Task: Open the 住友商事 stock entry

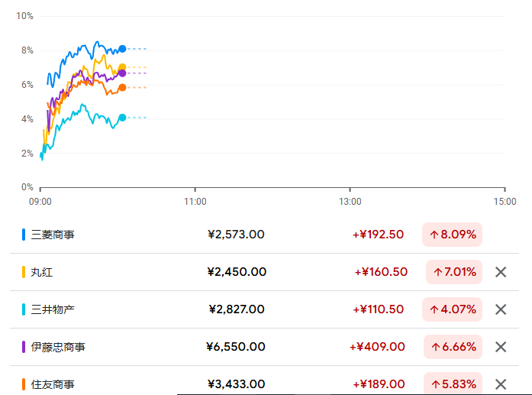Action: tap(53, 384)
